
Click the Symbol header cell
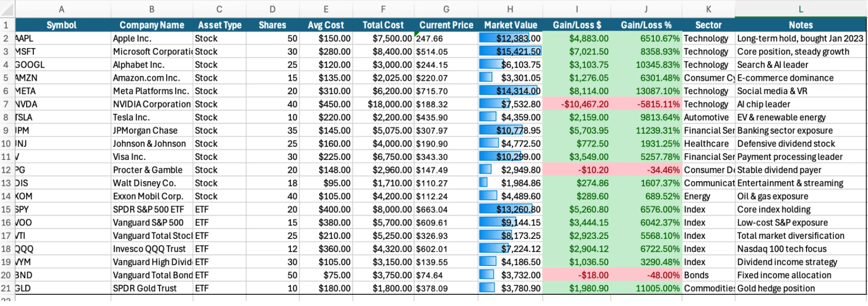61,25
